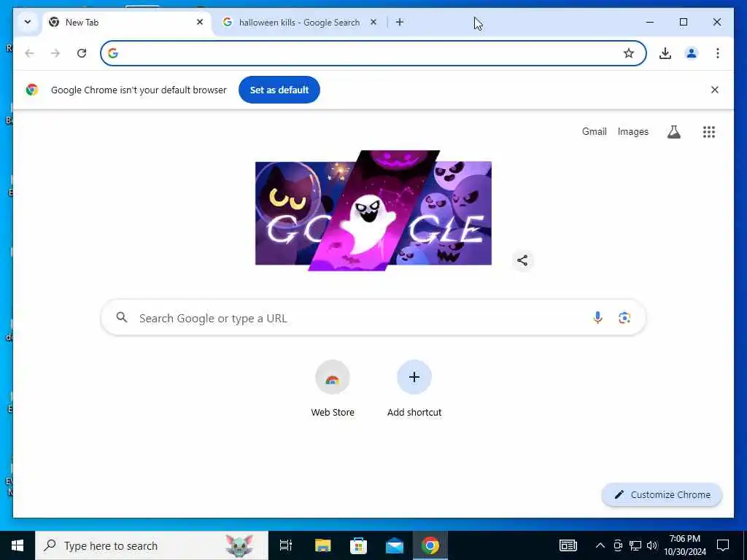747x560 pixels.
Task: Start voice search with microphone icon
Action: tap(597, 318)
